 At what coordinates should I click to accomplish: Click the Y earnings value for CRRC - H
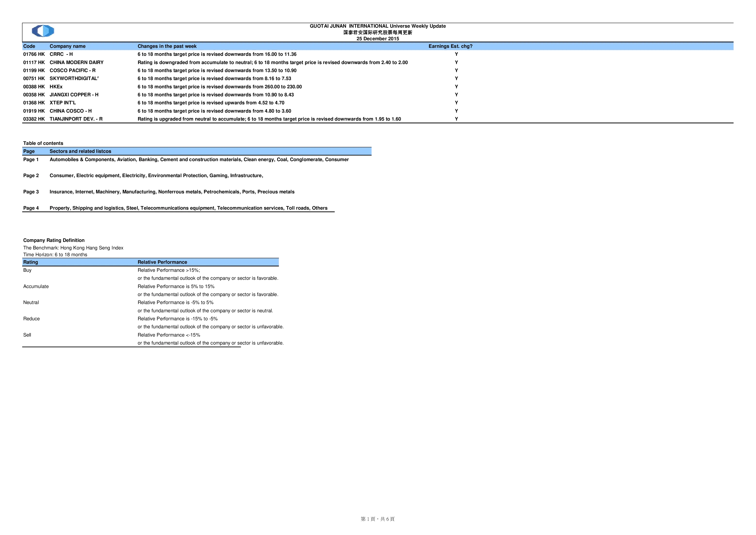pos(456,54)
